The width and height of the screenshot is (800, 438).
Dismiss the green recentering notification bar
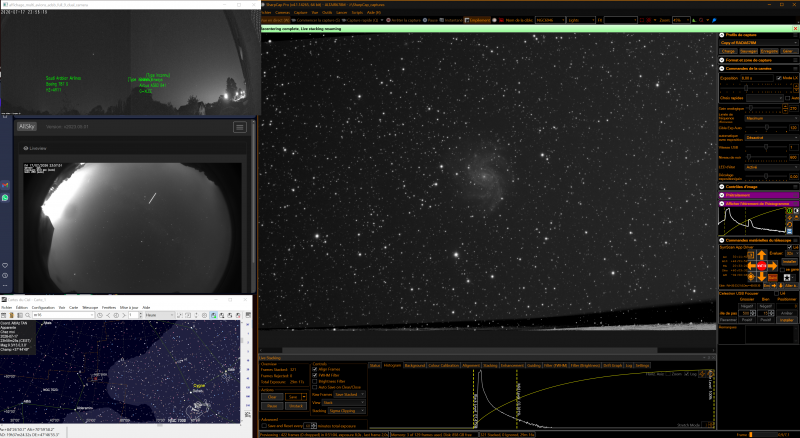796,29
